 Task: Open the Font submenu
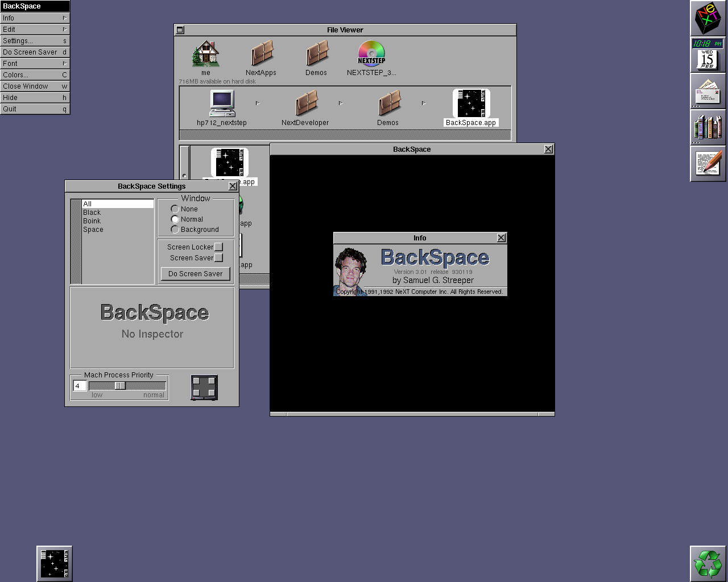tap(35, 64)
